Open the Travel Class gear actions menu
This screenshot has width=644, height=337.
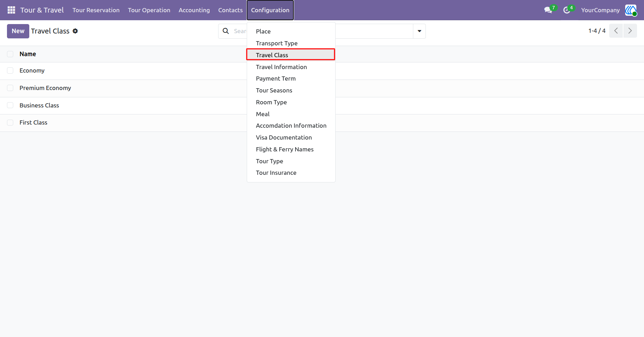coord(75,31)
